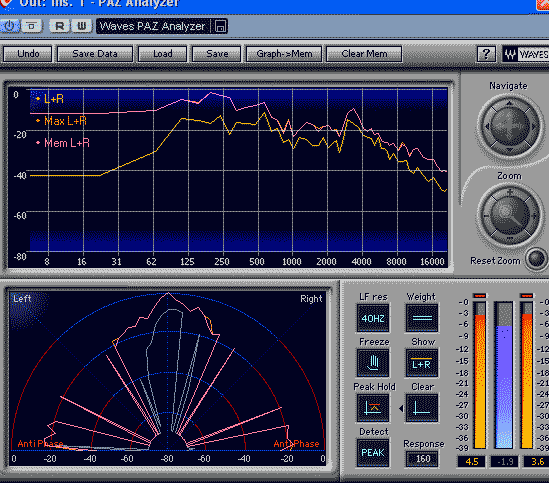This screenshot has width=549, height=483.
Task: Click the Navigate pad up arrow
Action: click(x=509, y=103)
